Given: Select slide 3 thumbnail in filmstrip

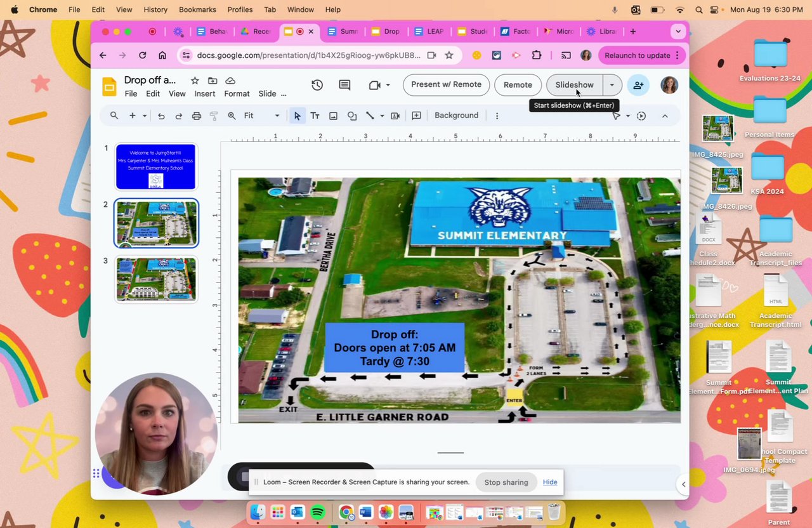Looking at the screenshot, I should coord(156,279).
